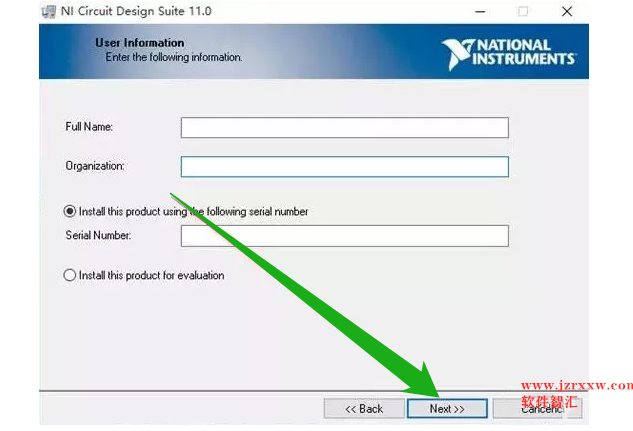Click the NI installer title bar icon
This screenshot has width=633, height=431.
point(49,11)
